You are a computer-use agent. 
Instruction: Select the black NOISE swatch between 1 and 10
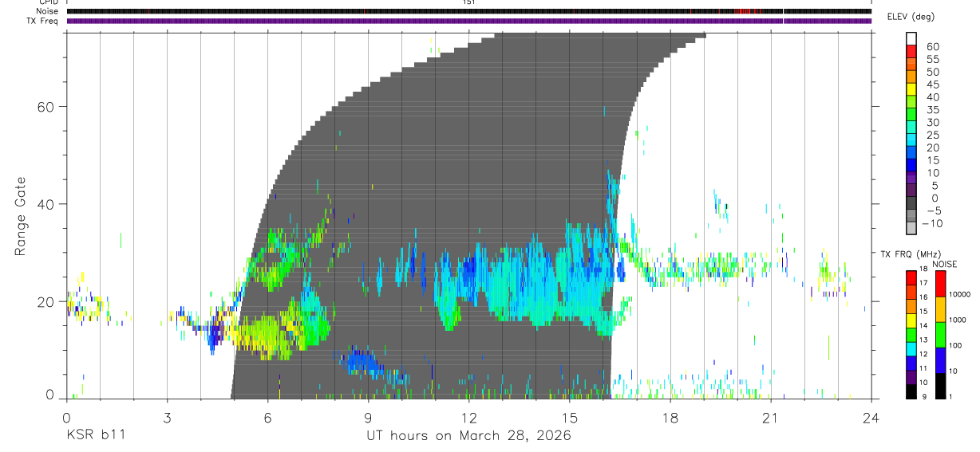pos(941,385)
